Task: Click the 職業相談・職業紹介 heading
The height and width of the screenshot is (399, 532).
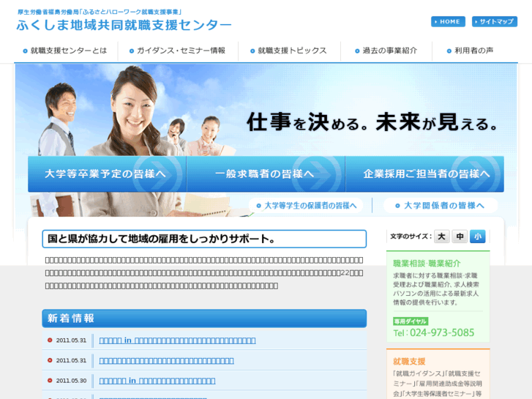Action: (427, 263)
